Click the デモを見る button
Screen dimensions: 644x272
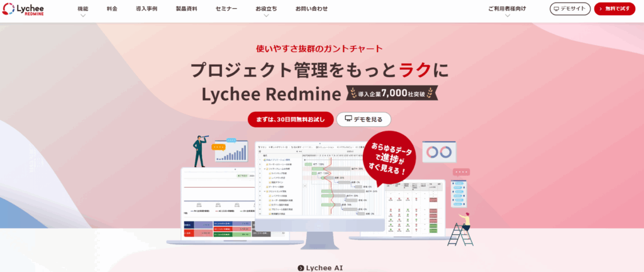point(364,119)
